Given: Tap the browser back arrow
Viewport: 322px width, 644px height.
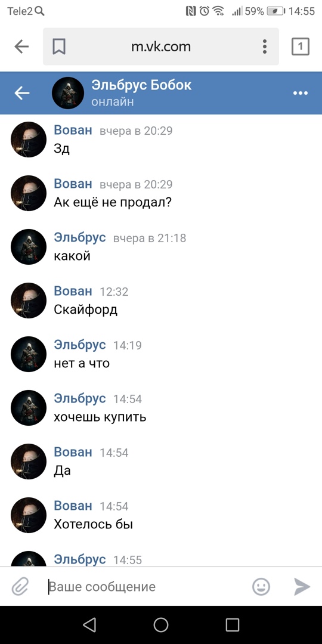Looking at the screenshot, I should click(x=21, y=47).
